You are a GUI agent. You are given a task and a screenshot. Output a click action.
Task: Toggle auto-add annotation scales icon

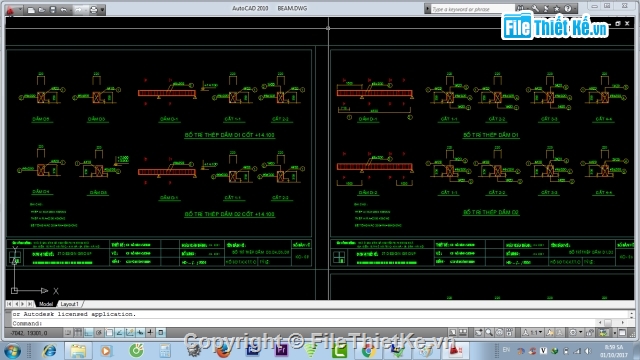click(560, 333)
